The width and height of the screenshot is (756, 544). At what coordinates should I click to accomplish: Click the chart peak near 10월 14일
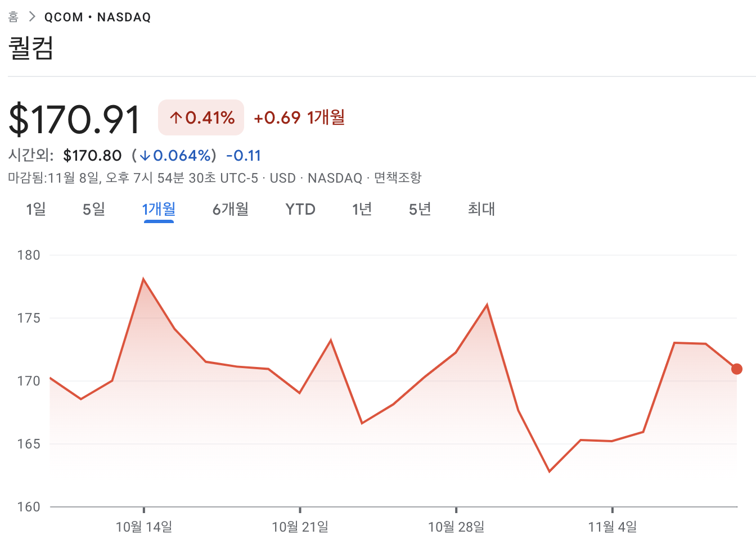point(143,278)
